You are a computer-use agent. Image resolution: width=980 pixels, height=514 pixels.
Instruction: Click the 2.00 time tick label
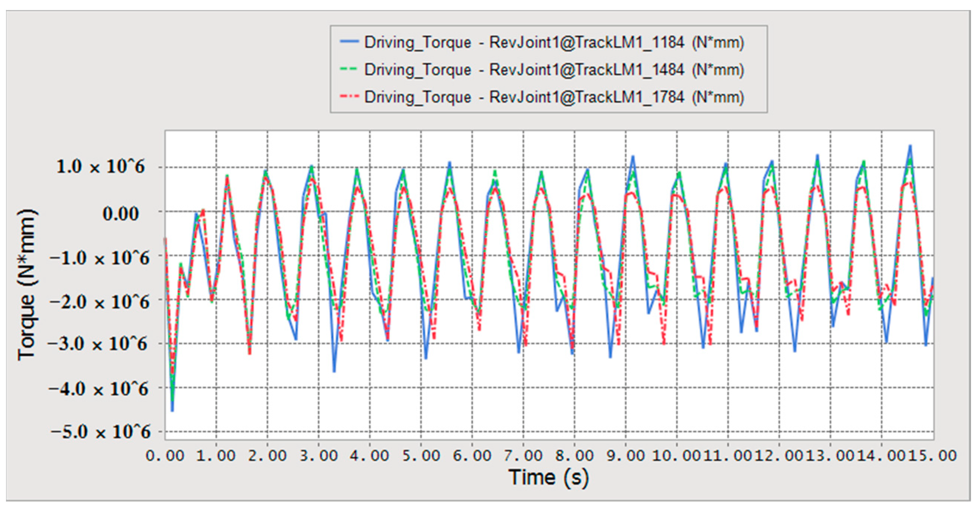(x=267, y=456)
